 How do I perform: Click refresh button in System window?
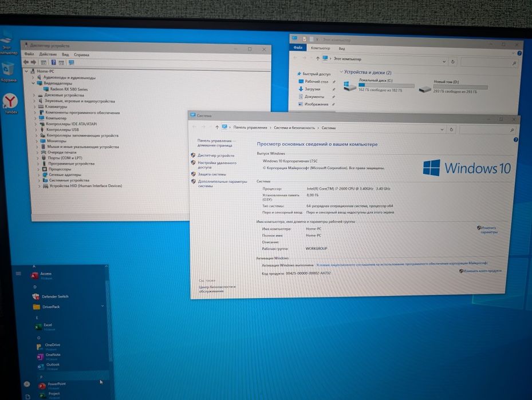451,129
